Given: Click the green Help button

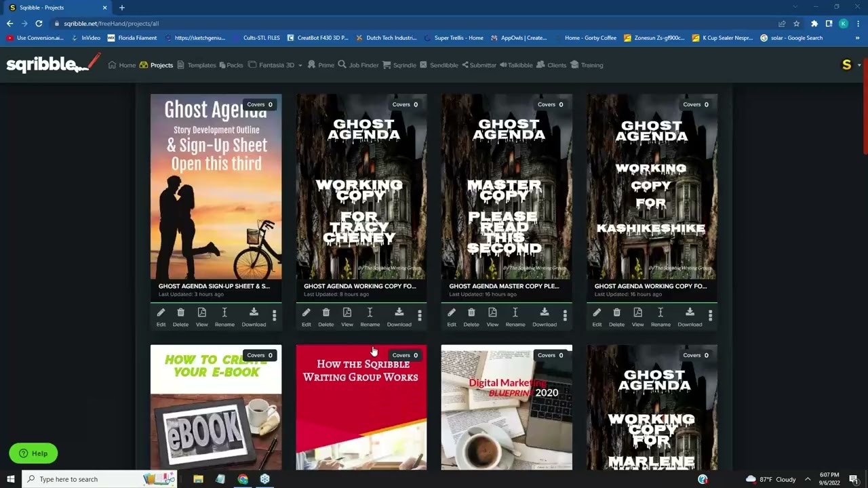Looking at the screenshot, I should [x=33, y=453].
